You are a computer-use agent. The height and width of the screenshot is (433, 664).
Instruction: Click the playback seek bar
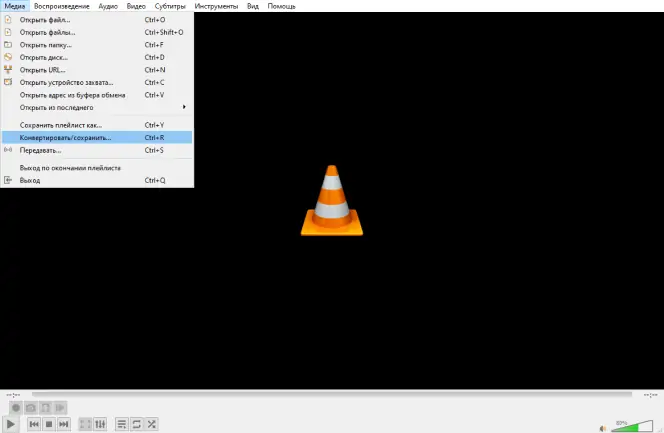coord(332,394)
